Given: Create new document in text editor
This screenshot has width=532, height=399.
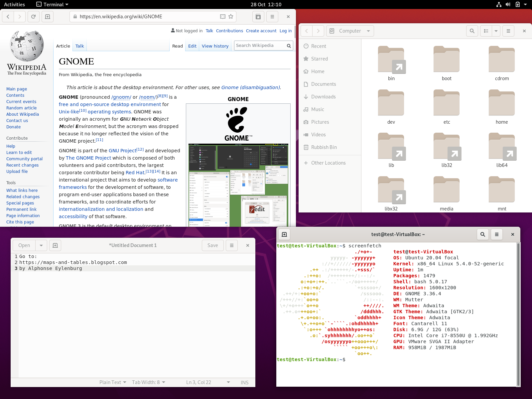Looking at the screenshot, I should click(x=55, y=245).
